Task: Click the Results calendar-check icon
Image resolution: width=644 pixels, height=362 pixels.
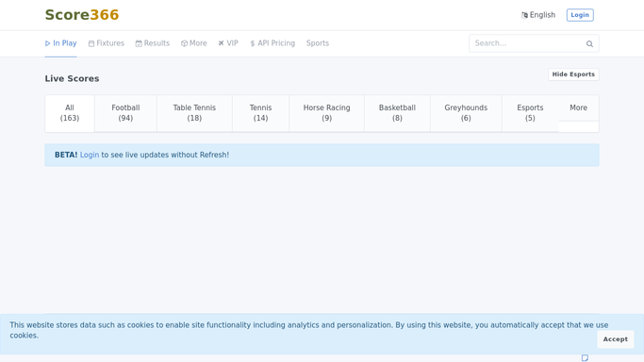Action: pyautogui.click(x=139, y=43)
